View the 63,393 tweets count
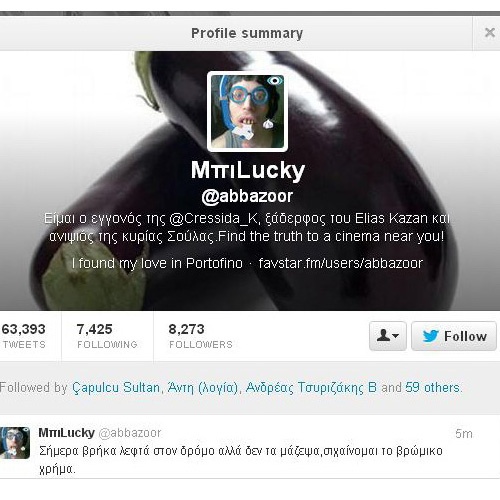The image size is (500, 500). (x=23, y=336)
